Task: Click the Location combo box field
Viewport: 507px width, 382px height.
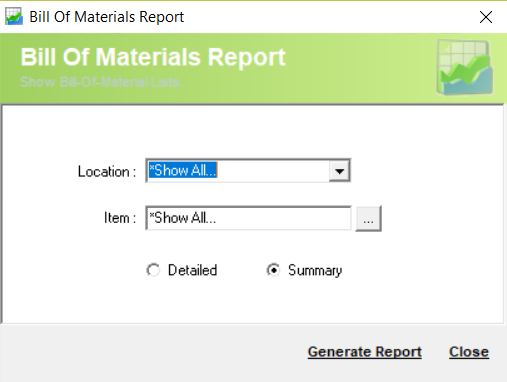Action: click(x=248, y=171)
